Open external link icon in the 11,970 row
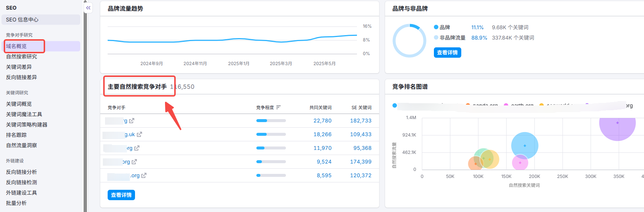 (x=137, y=148)
